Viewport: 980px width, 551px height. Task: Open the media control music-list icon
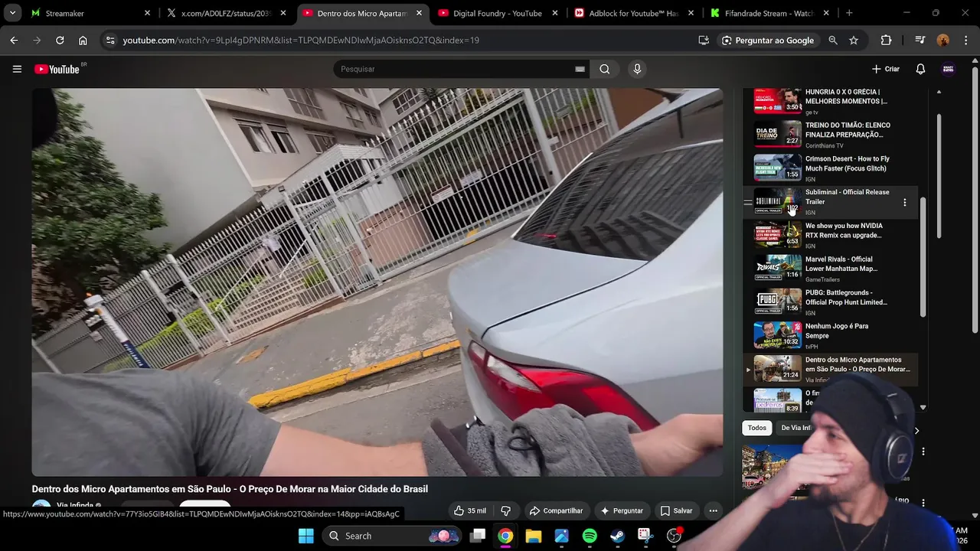point(920,40)
